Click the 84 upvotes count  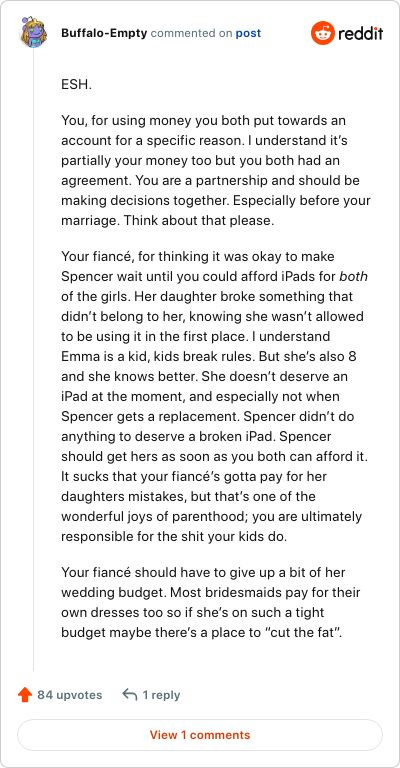pos(70,695)
